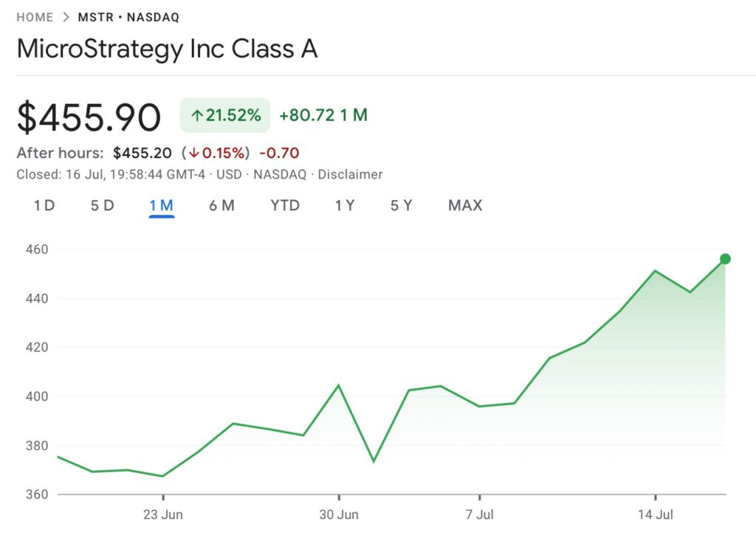This screenshot has width=756, height=536.
Task: Click the green upward arrow icon
Action: coord(198,115)
